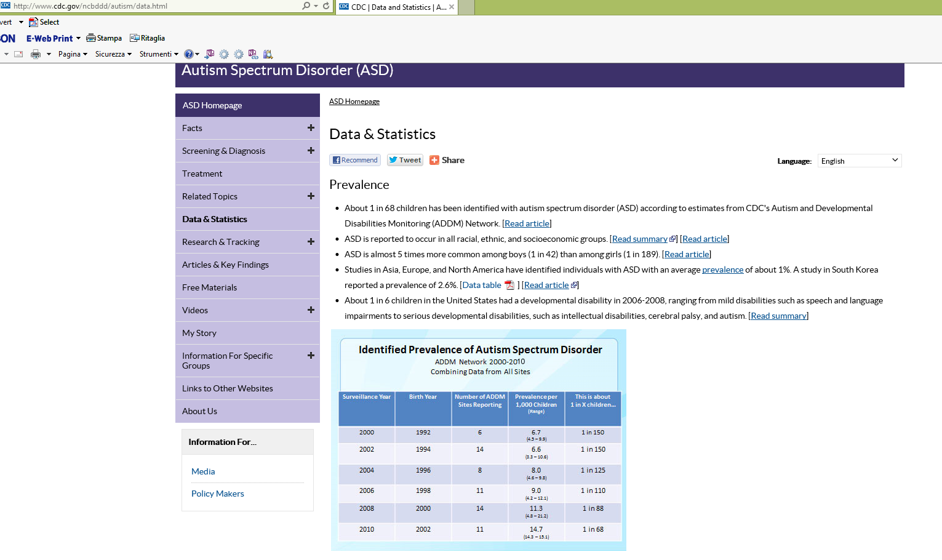Screen dimensions: 942x560
Task: Open Free Materials sidebar item
Action: click(x=247, y=287)
